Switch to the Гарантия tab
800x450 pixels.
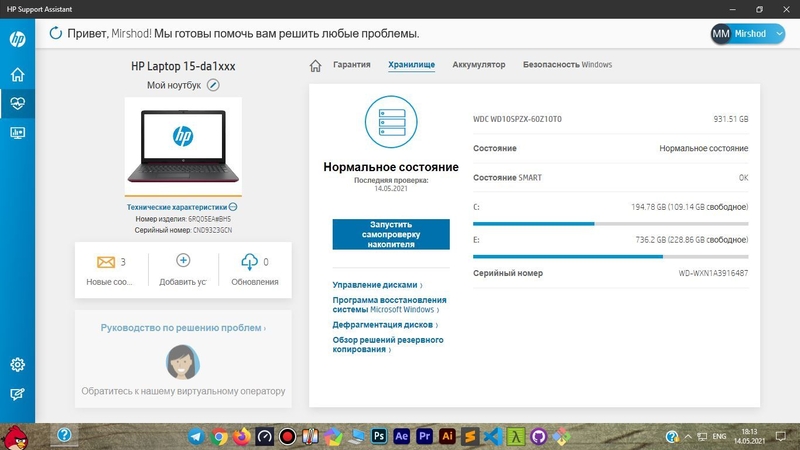[x=352, y=65]
